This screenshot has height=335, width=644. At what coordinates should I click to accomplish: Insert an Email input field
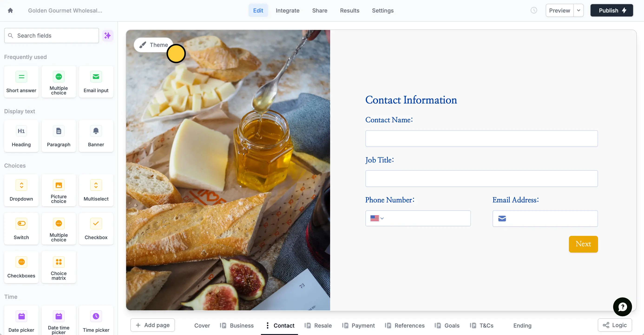(96, 82)
